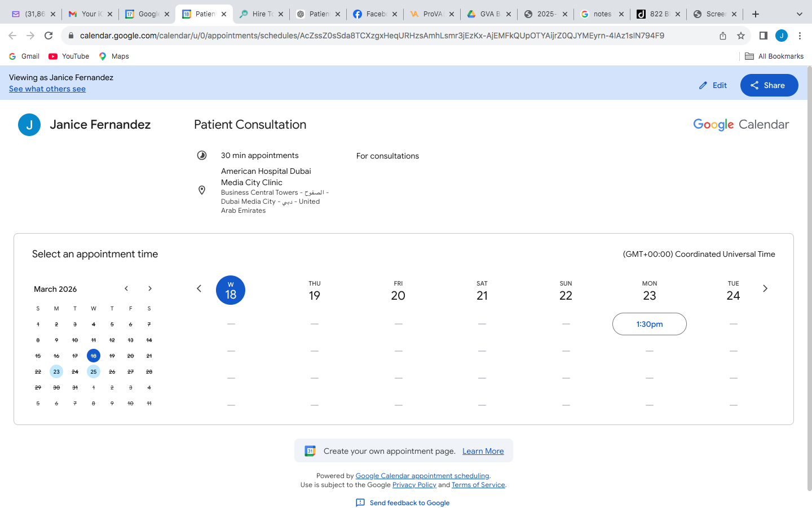Close the notes Google tab
812x508 pixels.
(621, 14)
